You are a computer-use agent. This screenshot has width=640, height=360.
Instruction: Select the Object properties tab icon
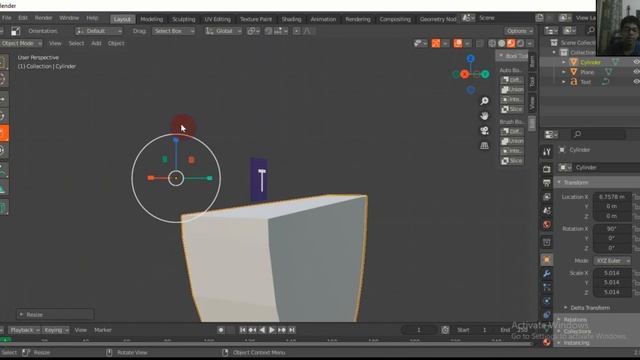pyautogui.click(x=547, y=260)
